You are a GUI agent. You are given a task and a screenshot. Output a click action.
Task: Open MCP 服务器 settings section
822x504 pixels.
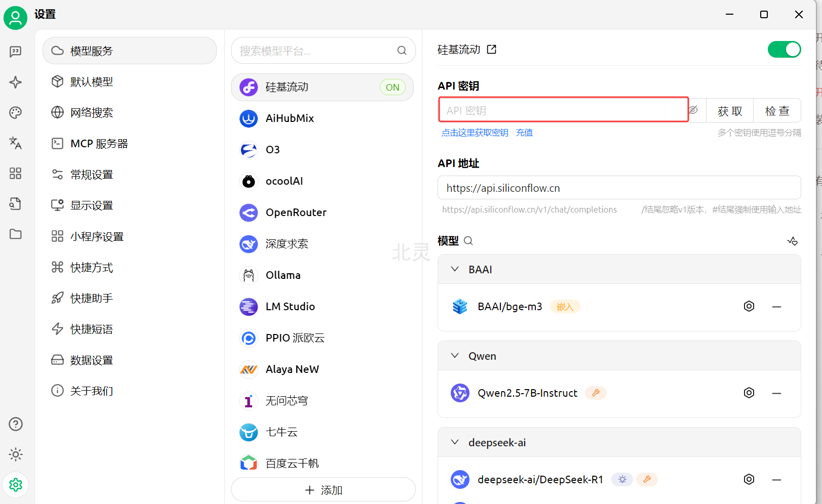(130, 144)
